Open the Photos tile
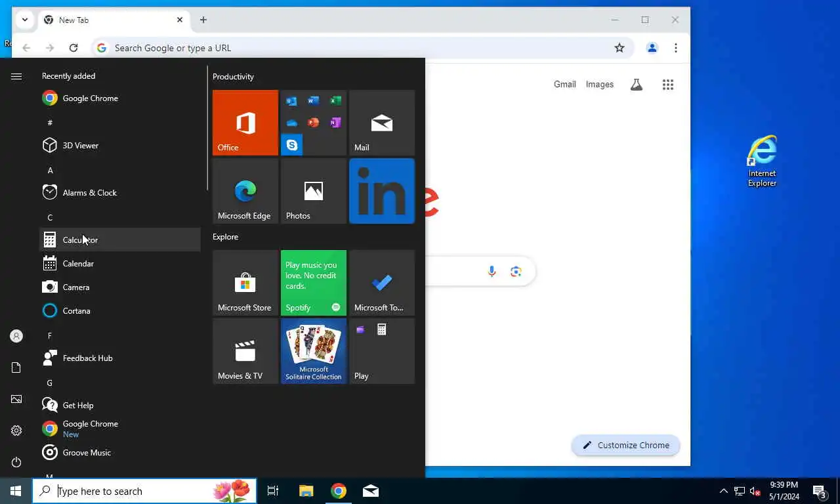 [314, 191]
